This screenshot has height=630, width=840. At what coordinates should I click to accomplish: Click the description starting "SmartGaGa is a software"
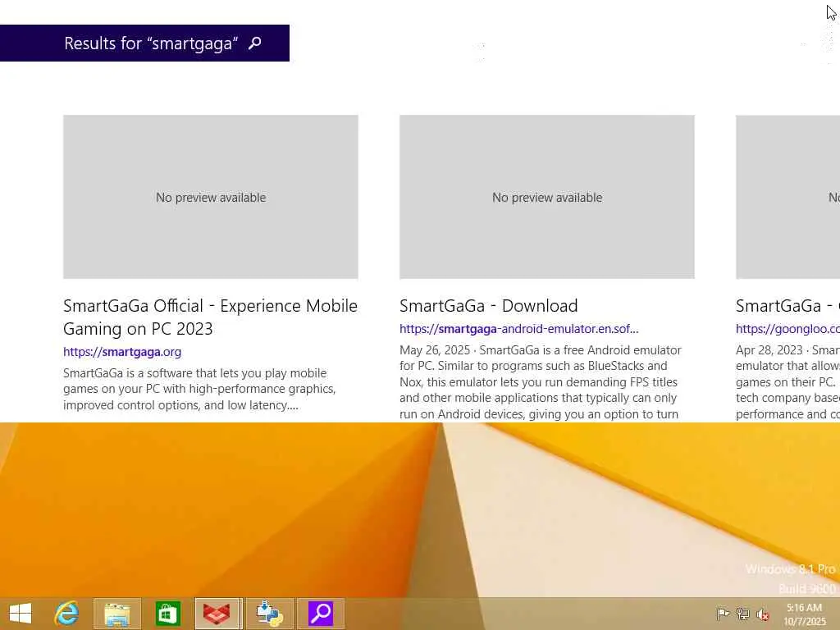[200, 389]
